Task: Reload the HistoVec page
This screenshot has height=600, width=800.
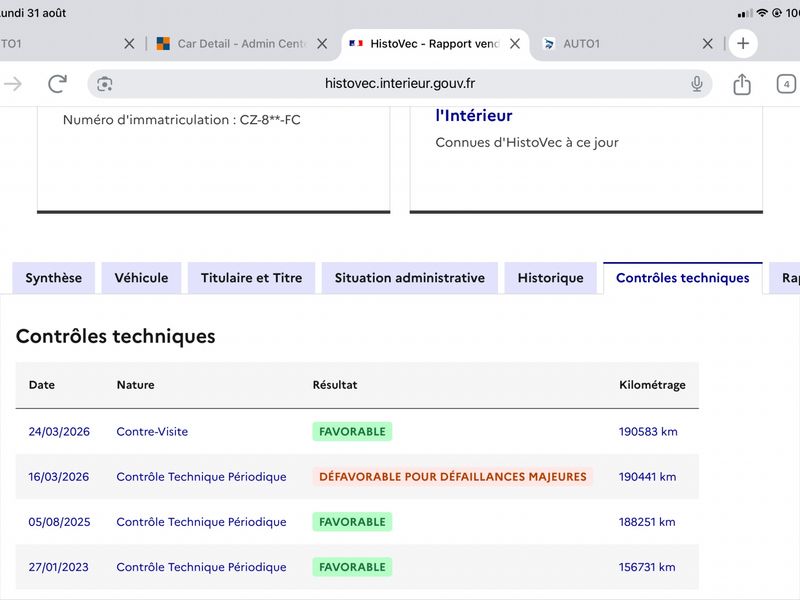Action: pos(57,84)
